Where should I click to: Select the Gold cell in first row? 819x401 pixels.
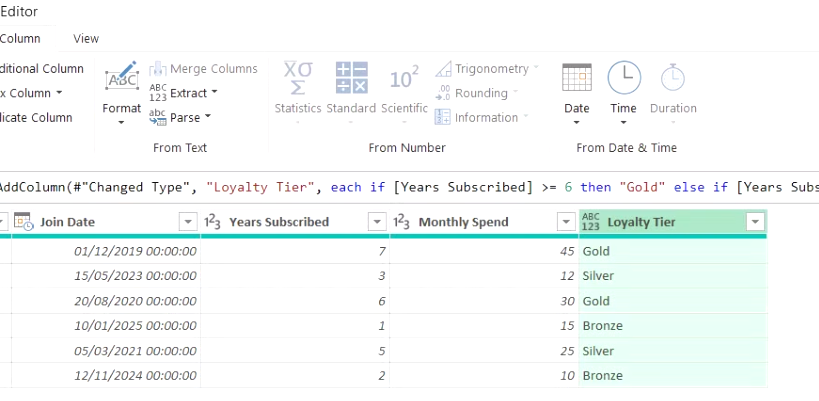coord(673,251)
